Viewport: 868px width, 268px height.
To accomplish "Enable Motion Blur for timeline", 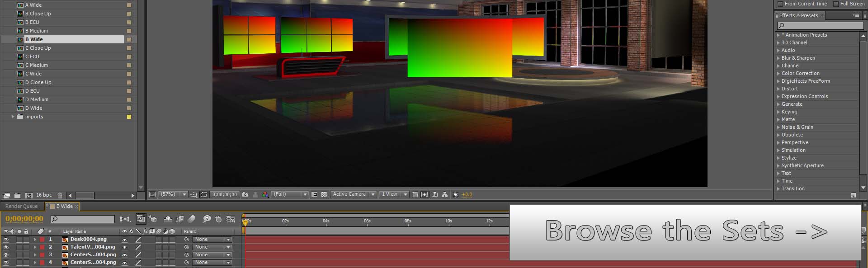I will click(x=192, y=219).
